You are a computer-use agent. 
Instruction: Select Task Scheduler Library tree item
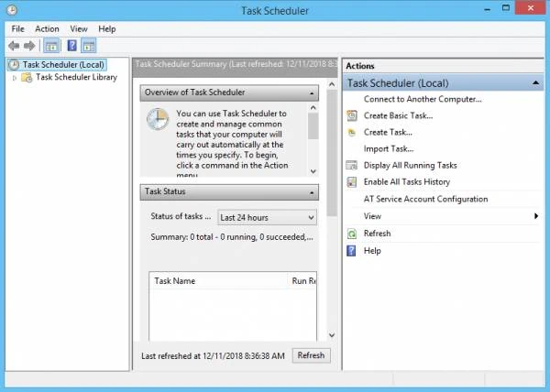coord(76,77)
